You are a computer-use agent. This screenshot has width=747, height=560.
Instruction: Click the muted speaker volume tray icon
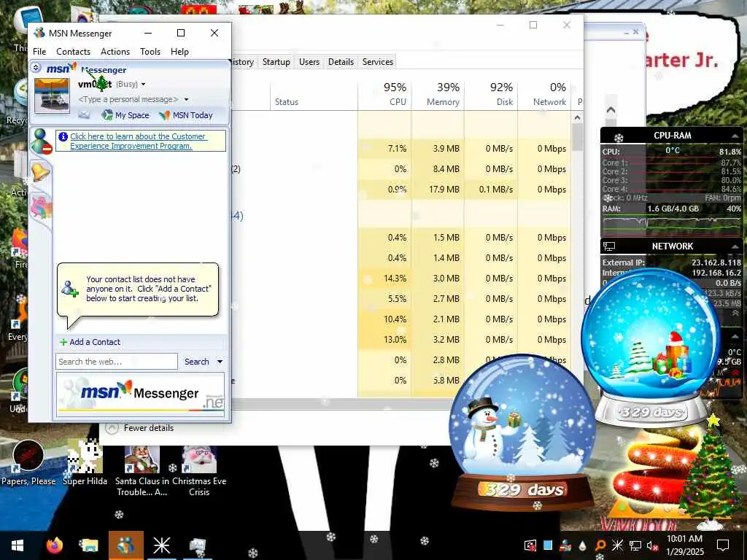click(651, 545)
